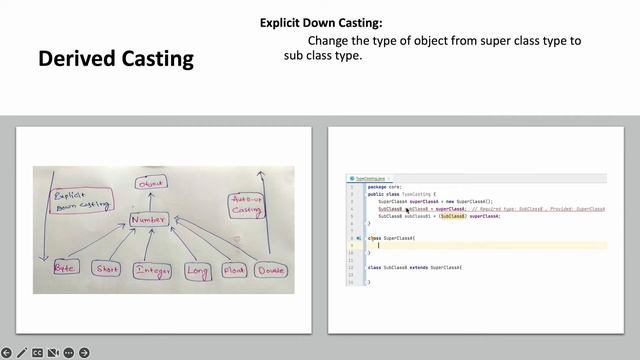Image resolution: width=640 pixels, height=360 pixels.
Task: Go to the previous slide arrow
Action: 6,353
